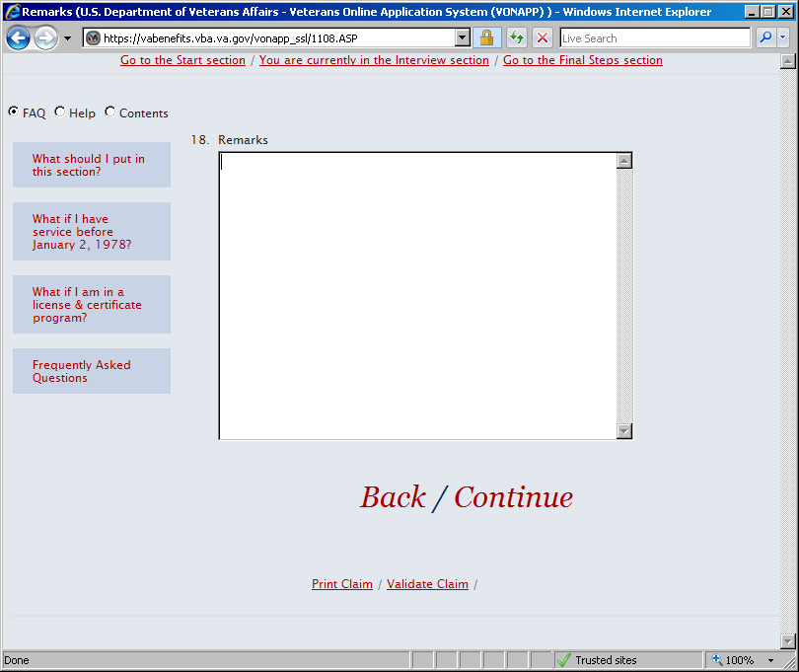Image resolution: width=799 pixels, height=672 pixels.
Task: Click the browser Forward arrow button
Action: (x=45, y=38)
